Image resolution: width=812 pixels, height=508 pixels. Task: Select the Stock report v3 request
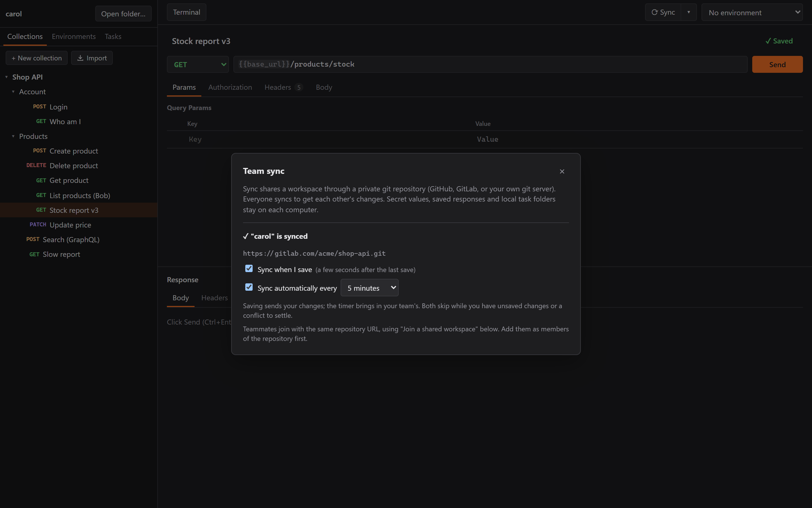point(78,210)
